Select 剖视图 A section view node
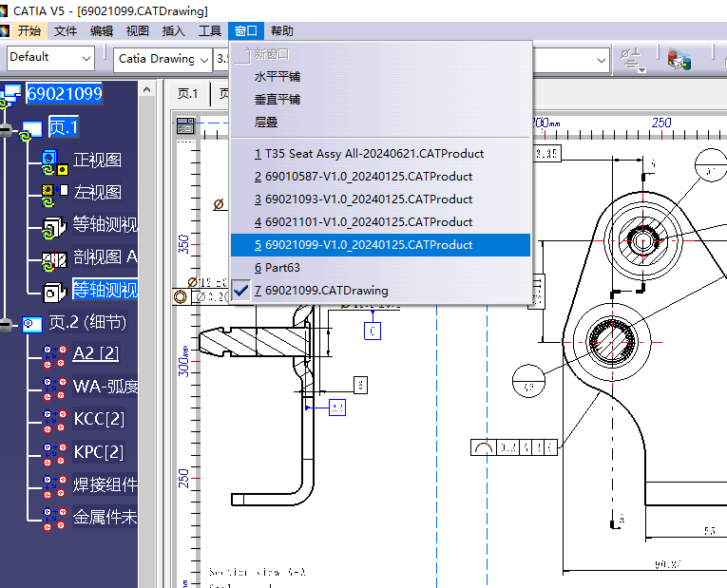 (105, 256)
